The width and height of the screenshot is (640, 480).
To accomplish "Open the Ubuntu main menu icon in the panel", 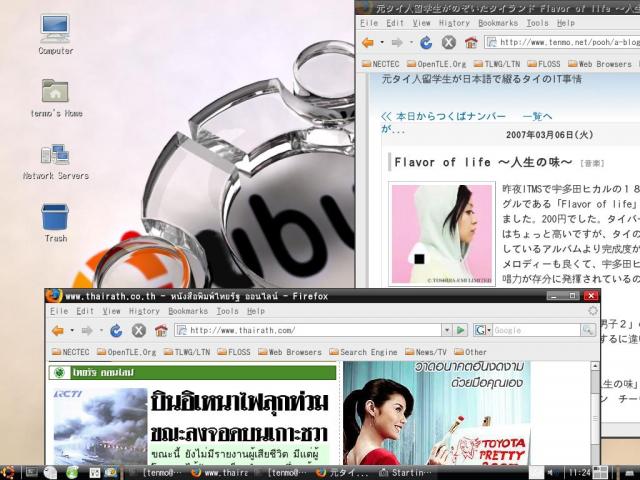I will (7, 473).
